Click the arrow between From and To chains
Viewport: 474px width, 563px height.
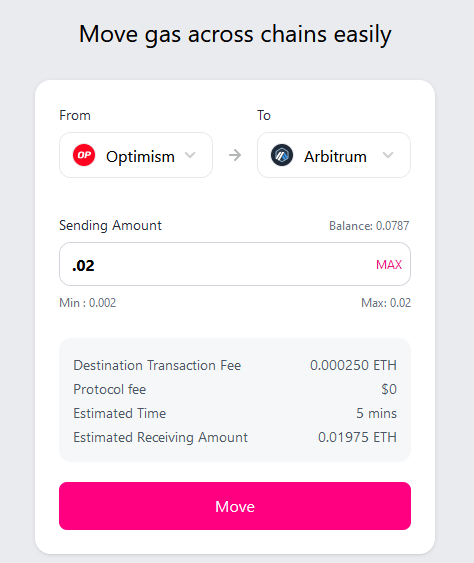pyautogui.click(x=235, y=155)
